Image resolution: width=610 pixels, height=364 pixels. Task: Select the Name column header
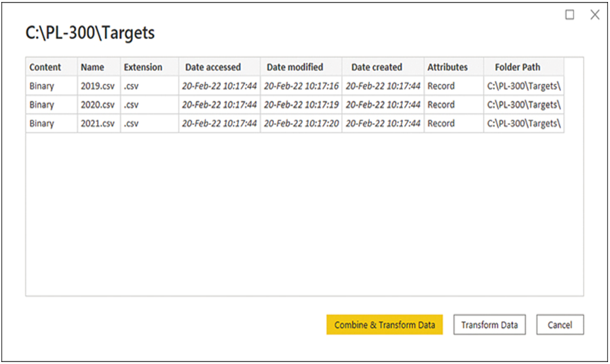99,67
